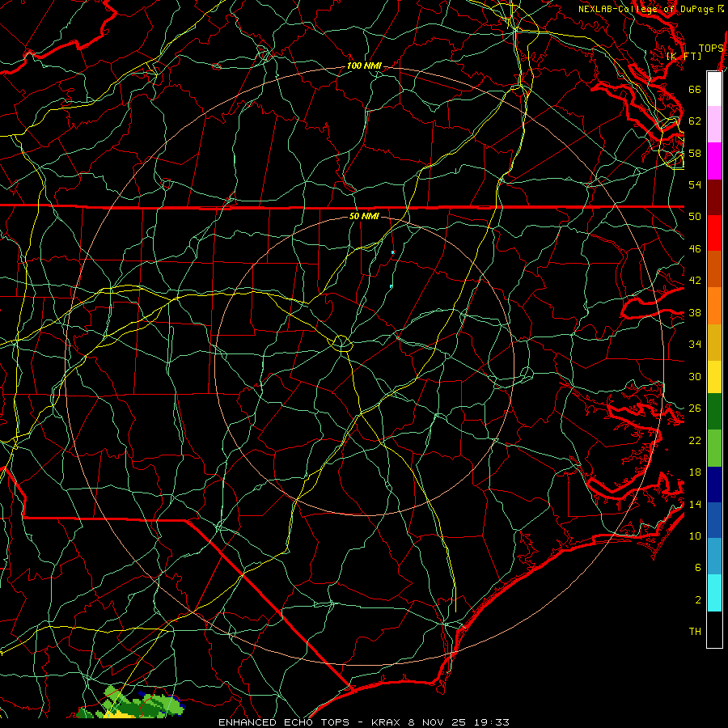Screen dimensions: 728x728
Task: Pick the bright yellow legend swatch
Action: coord(714,376)
